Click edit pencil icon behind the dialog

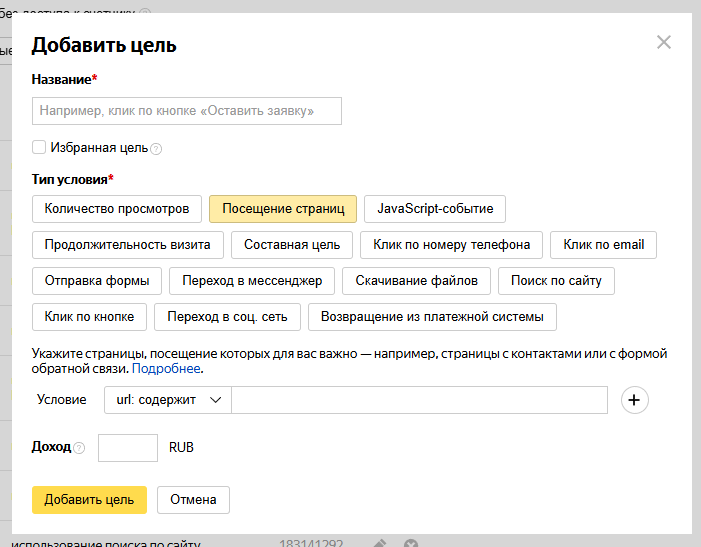[x=380, y=543]
